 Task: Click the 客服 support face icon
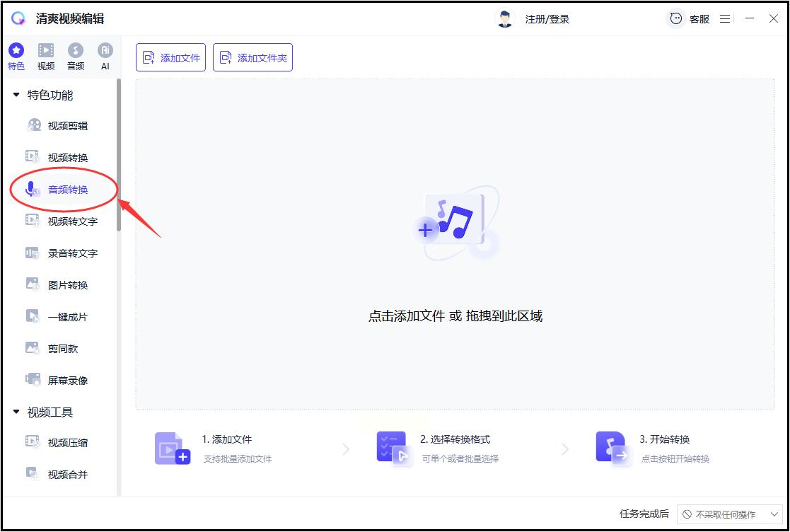pyautogui.click(x=675, y=19)
